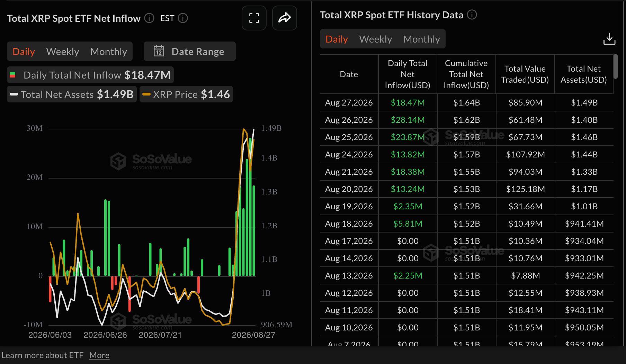This screenshot has height=364, width=626.
Task: Click the history table scrollbar thumb
Action: click(x=615, y=66)
